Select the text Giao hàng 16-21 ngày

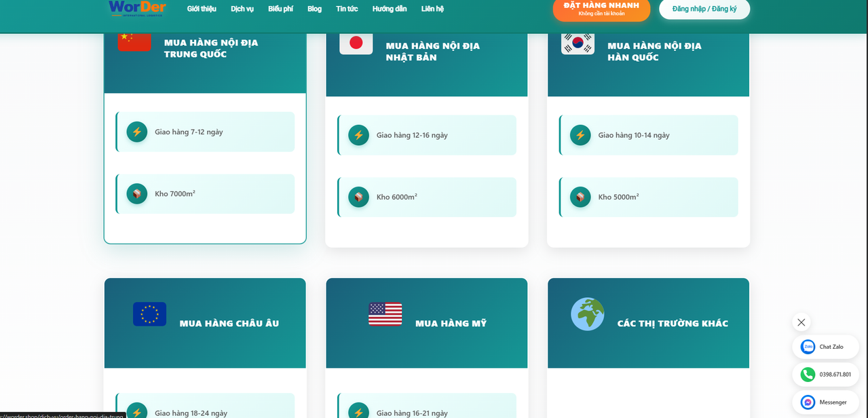(412, 413)
